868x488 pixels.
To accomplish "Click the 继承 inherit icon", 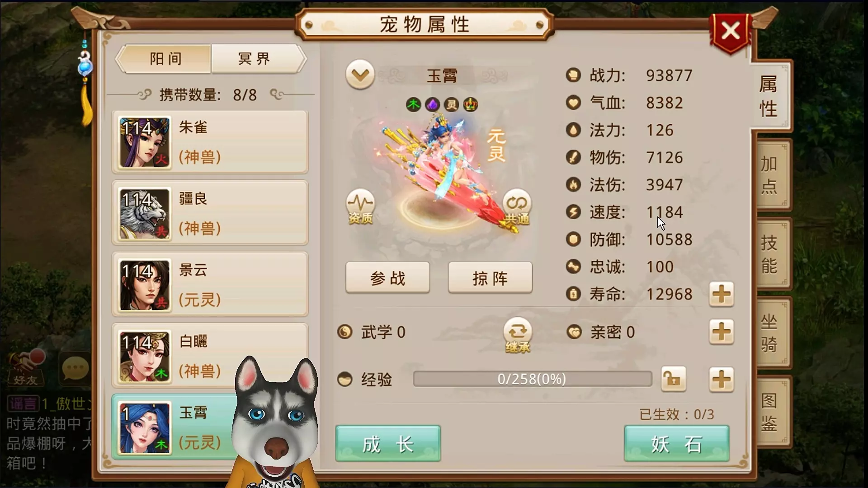I will click(x=518, y=335).
